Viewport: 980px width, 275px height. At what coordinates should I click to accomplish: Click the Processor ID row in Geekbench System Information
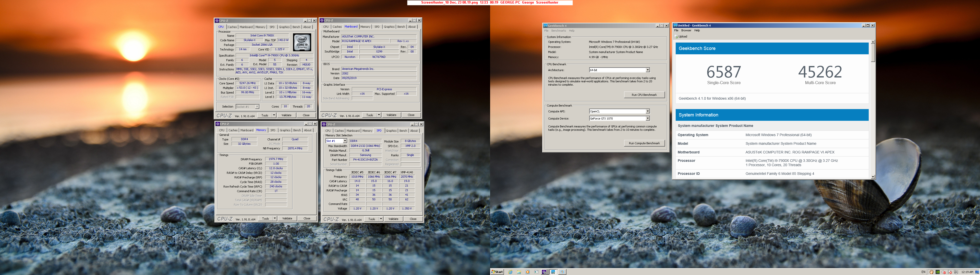[772, 174]
